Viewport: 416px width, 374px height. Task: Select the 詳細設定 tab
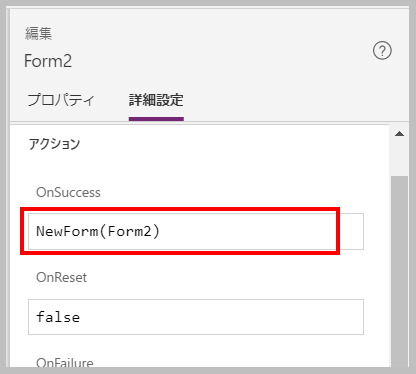coord(156,100)
